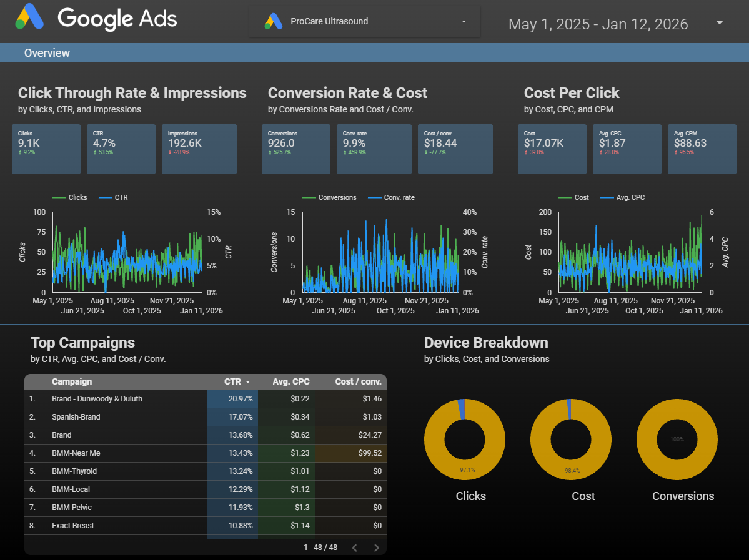Viewport: 749px width, 560px height.
Task: Toggle the Clicks legend in first chart
Action: [x=71, y=197]
